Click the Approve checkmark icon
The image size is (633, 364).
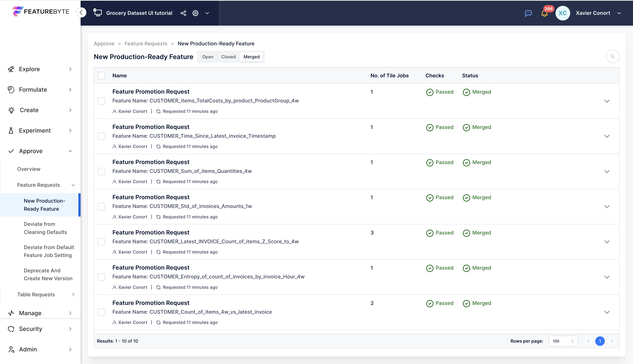[x=11, y=151]
